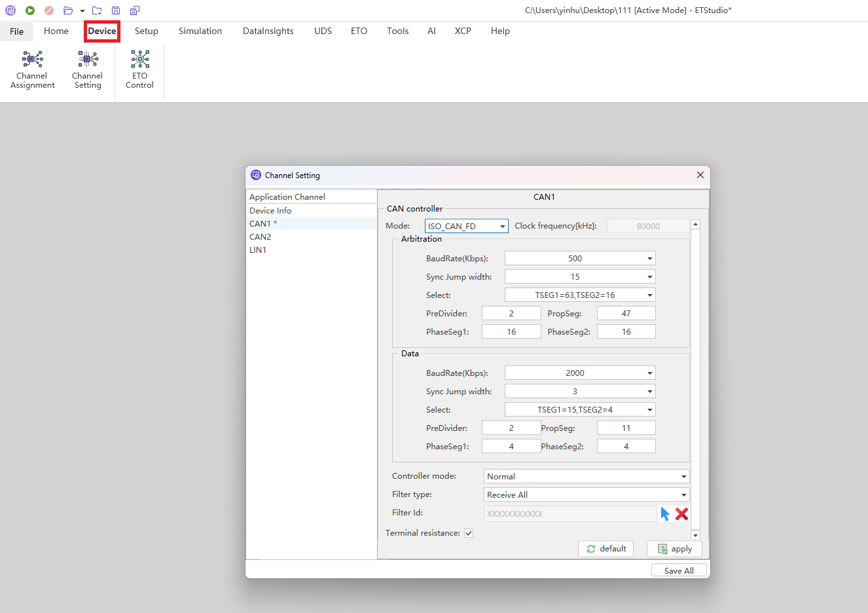Click the blue cursor icon beside Filter Id
This screenshot has height=613, width=868.
[665, 514]
